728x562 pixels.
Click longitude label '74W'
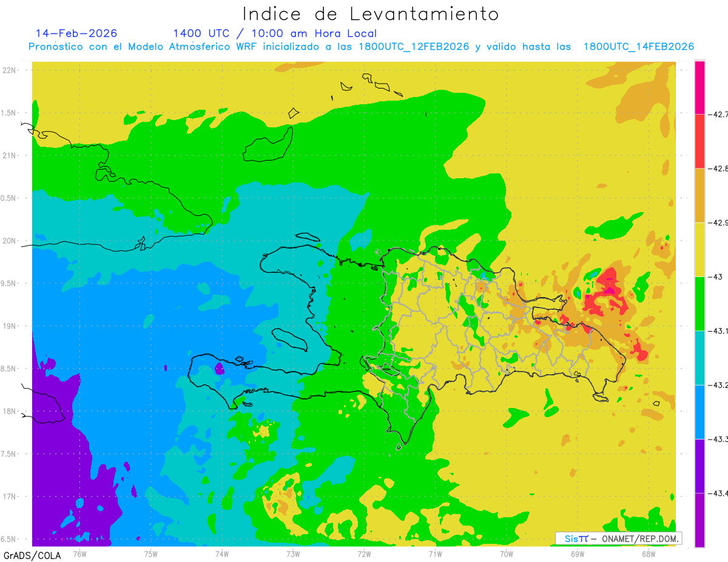[x=221, y=553]
